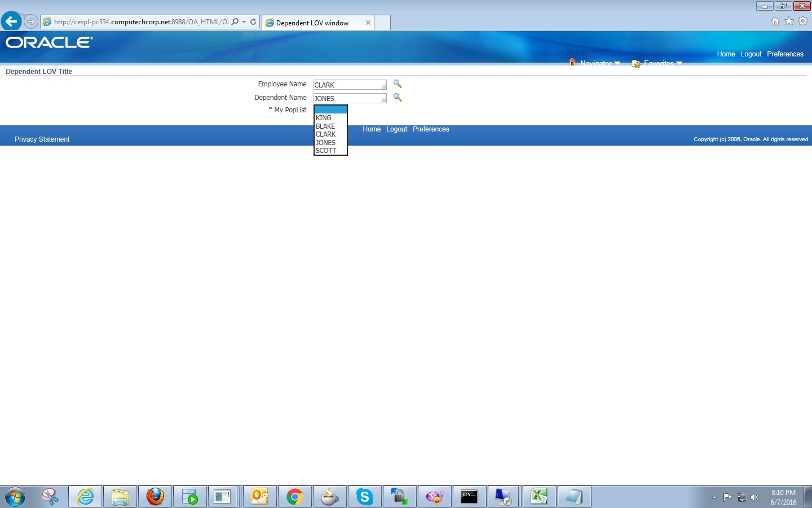Screen dimensions: 812x508
Task: Open the Dependent Name search LOV magnifier
Action: [398, 98]
